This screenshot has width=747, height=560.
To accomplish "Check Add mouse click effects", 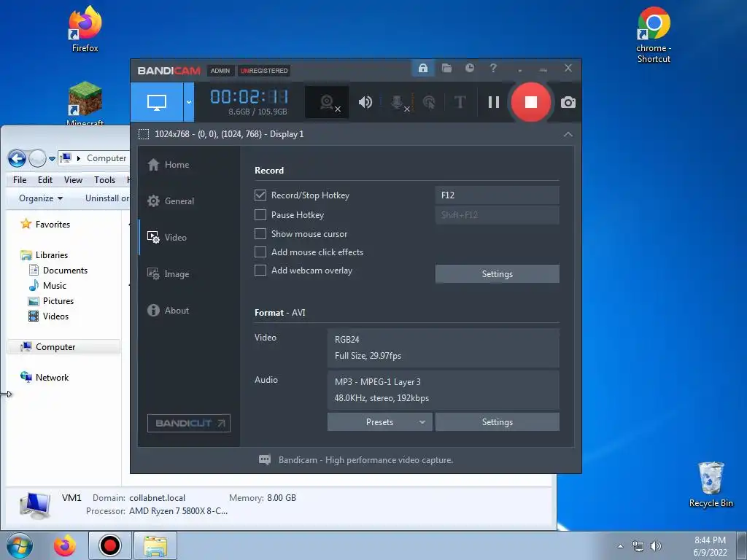I will pyautogui.click(x=260, y=252).
